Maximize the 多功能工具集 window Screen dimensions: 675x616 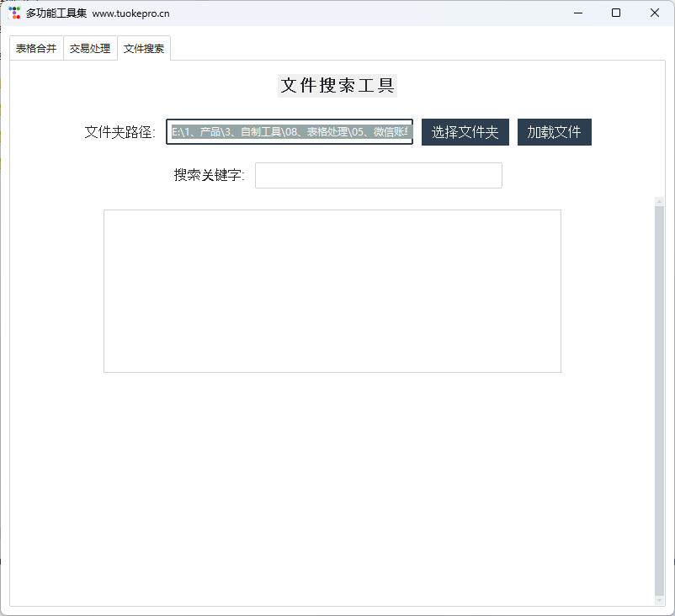[615, 13]
